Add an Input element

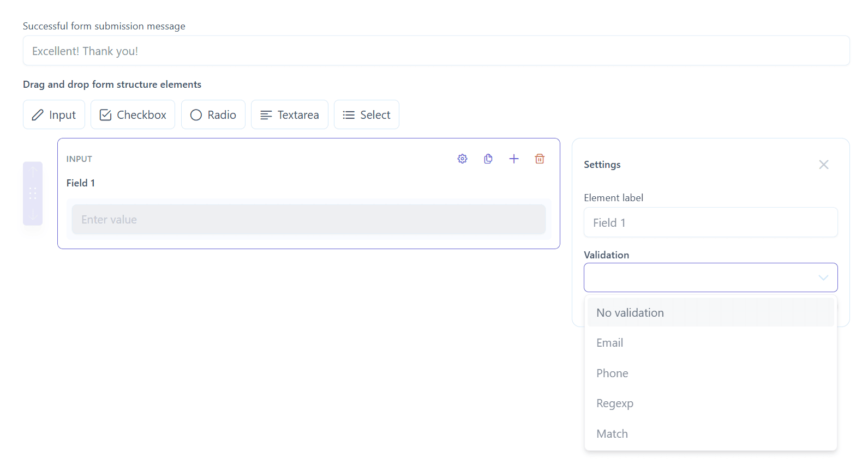click(x=54, y=114)
